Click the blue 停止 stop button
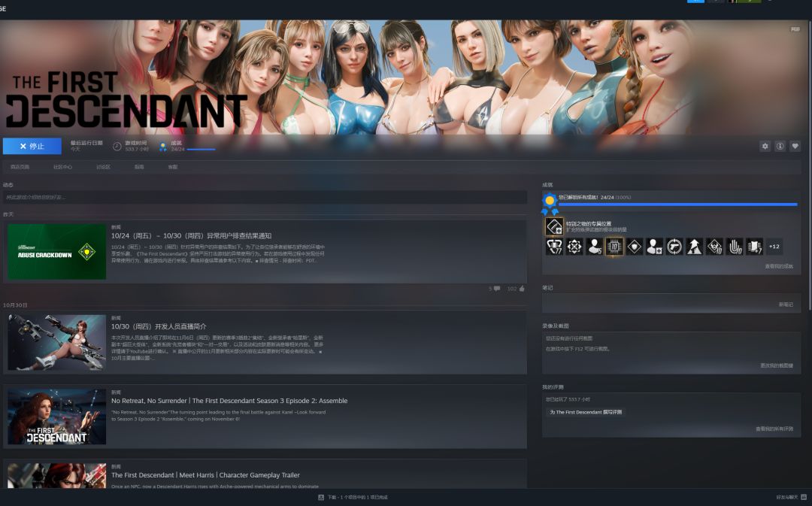812x506 pixels. tap(32, 146)
